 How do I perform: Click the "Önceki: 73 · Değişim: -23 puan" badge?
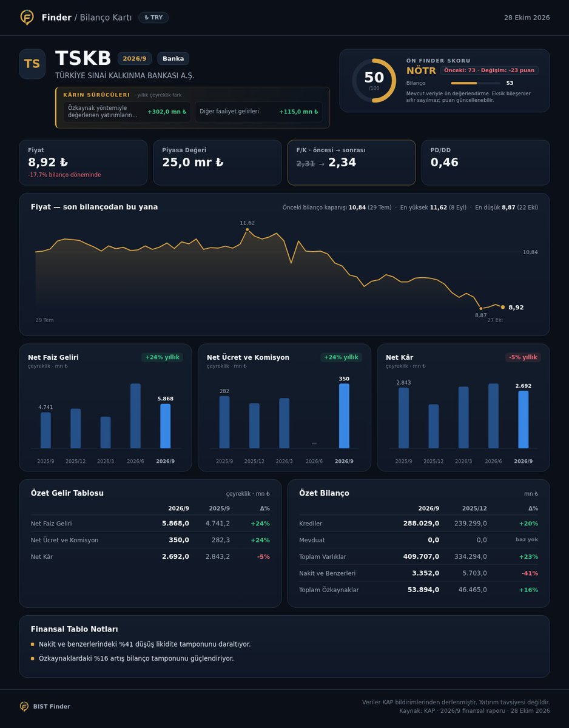490,70
